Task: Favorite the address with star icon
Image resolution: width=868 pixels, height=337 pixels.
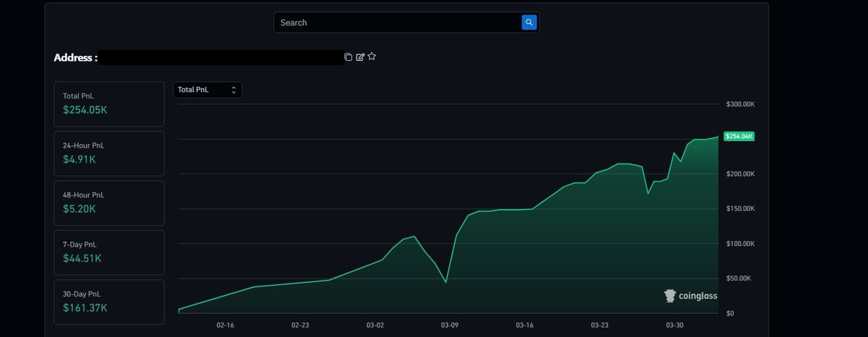Action: tap(372, 56)
